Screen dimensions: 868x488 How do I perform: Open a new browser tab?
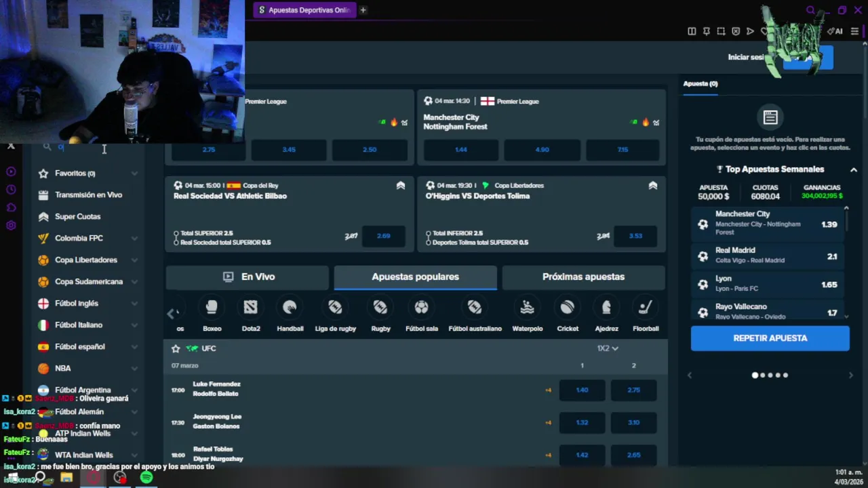tap(363, 10)
